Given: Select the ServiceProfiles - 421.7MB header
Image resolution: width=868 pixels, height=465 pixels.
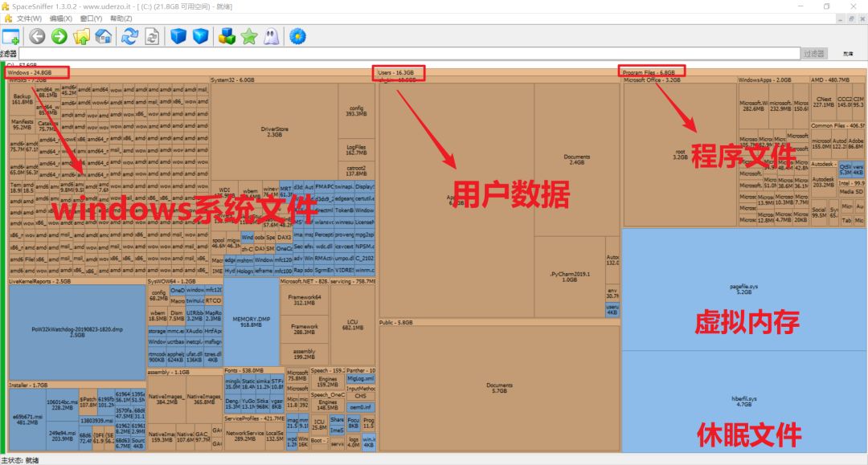Looking at the screenshot, I should [255, 418].
